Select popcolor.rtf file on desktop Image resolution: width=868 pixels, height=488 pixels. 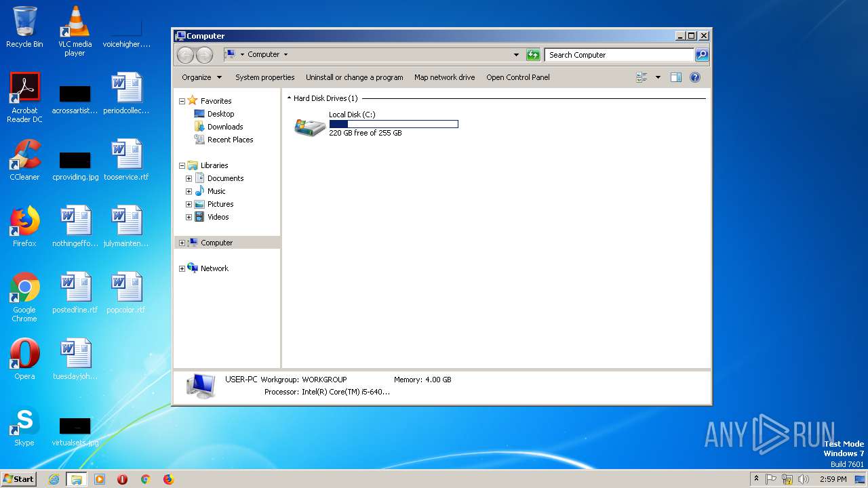pos(126,293)
